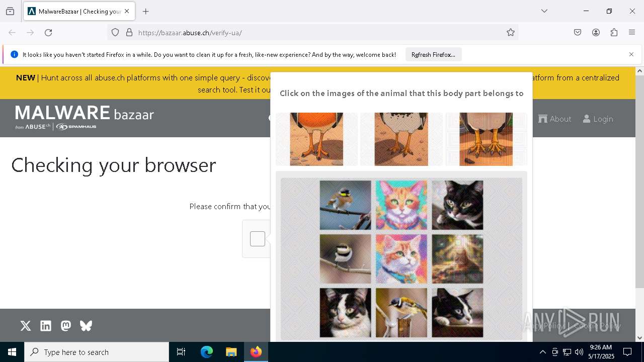Open the Save to Pocket icon
Viewport: 644px width, 362px height.
[x=578, y=33]
